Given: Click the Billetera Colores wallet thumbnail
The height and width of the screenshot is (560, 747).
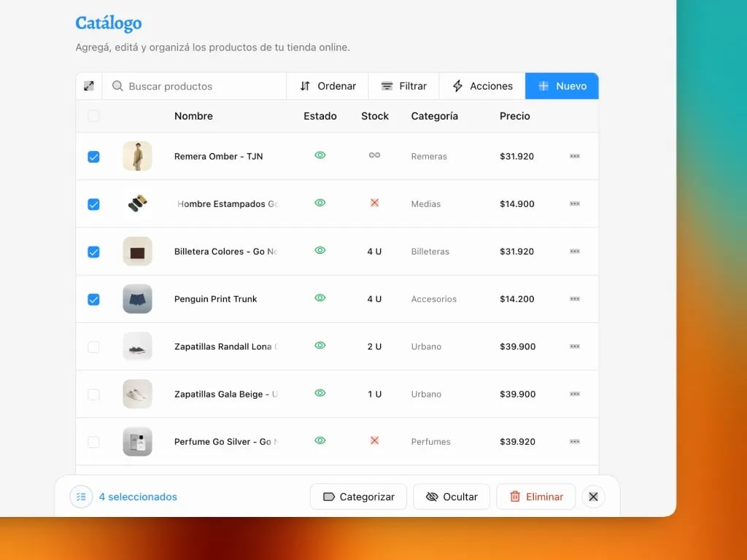Looking at the screenshot, I should (137, 252).
